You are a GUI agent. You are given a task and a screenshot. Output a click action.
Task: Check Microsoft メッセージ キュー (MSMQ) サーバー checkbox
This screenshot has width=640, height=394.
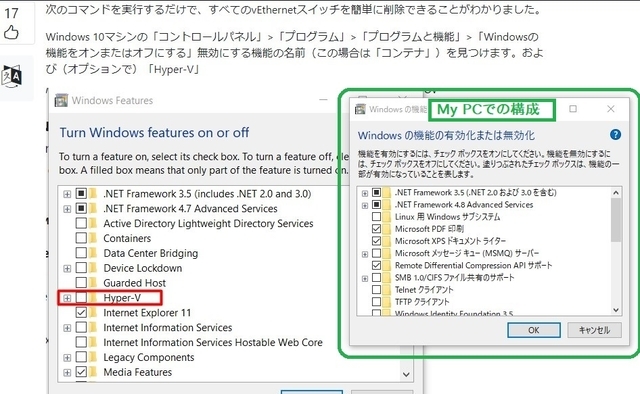(x=376, y=253)
